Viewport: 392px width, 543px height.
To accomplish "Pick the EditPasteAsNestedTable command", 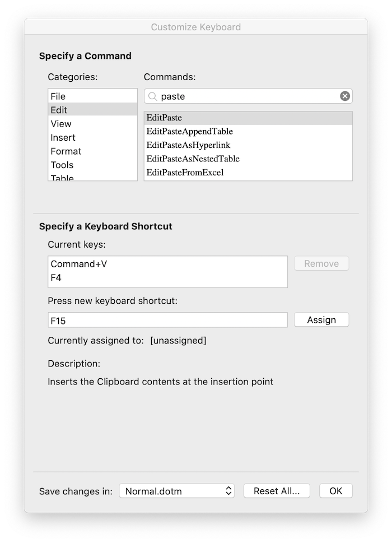I will click(x=248, y=159).
